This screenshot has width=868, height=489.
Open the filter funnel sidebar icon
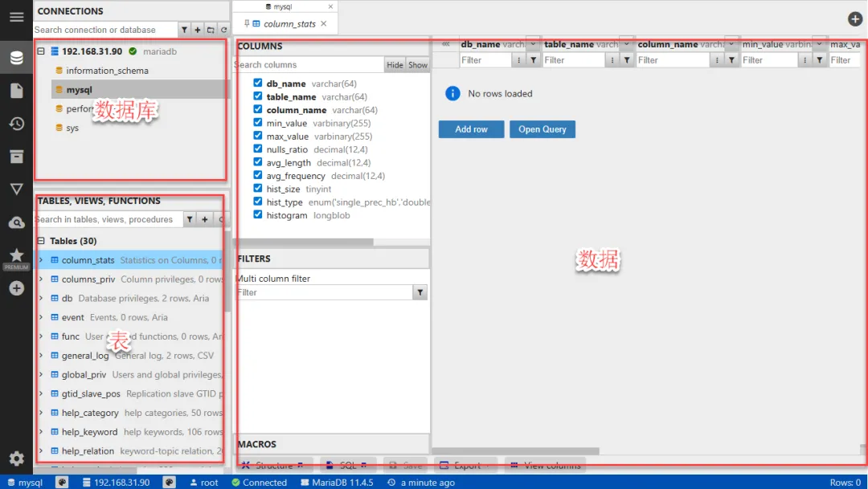tap(17, 189)
